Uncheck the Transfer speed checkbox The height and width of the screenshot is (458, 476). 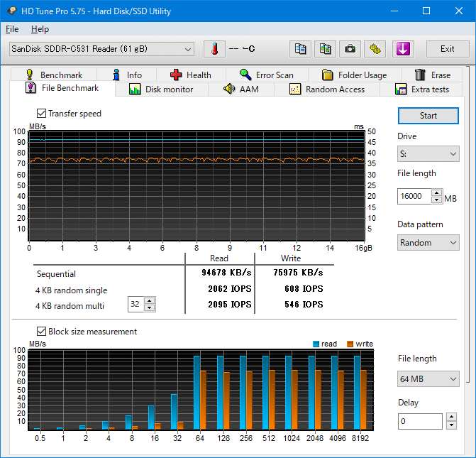tap(41, 114)
